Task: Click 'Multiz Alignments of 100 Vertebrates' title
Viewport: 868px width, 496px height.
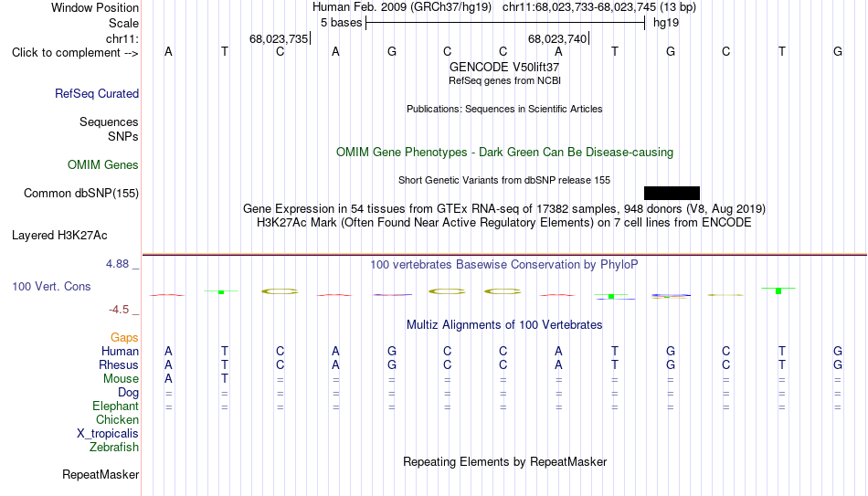Action: pyautogui.click(x=504, y=325)
